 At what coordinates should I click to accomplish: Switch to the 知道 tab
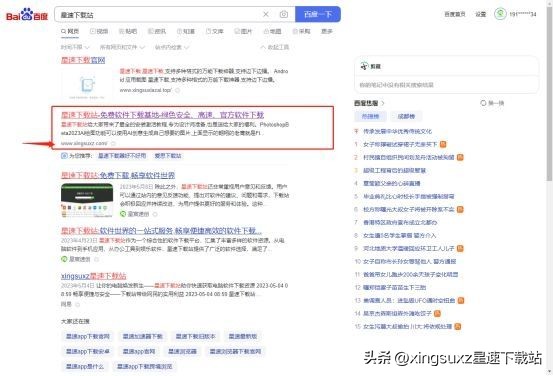tap(186, 31)
